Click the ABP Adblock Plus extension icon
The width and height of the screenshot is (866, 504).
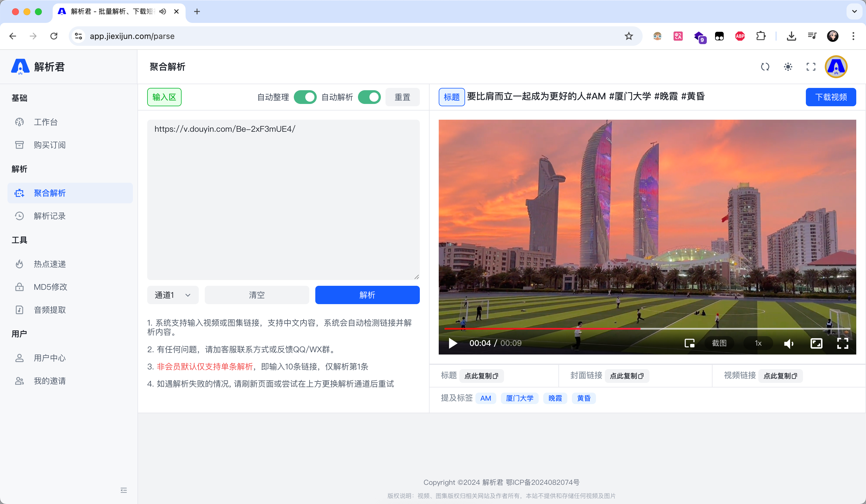(740, 36)
